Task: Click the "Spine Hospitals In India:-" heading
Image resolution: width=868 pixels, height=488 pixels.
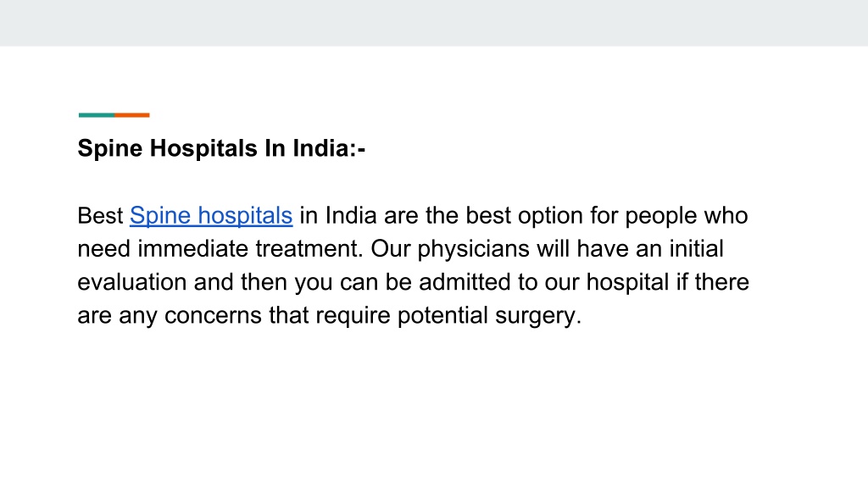Action: point(221,148)
